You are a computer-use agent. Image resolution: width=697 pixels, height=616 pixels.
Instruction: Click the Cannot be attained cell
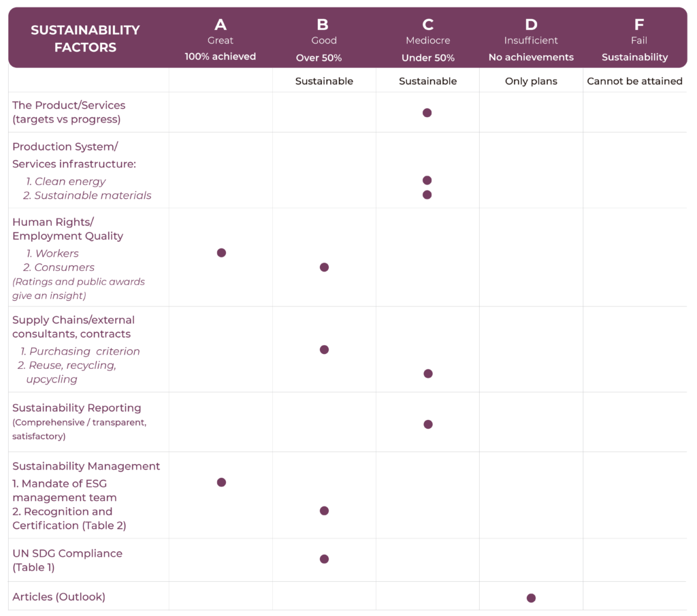634,81
